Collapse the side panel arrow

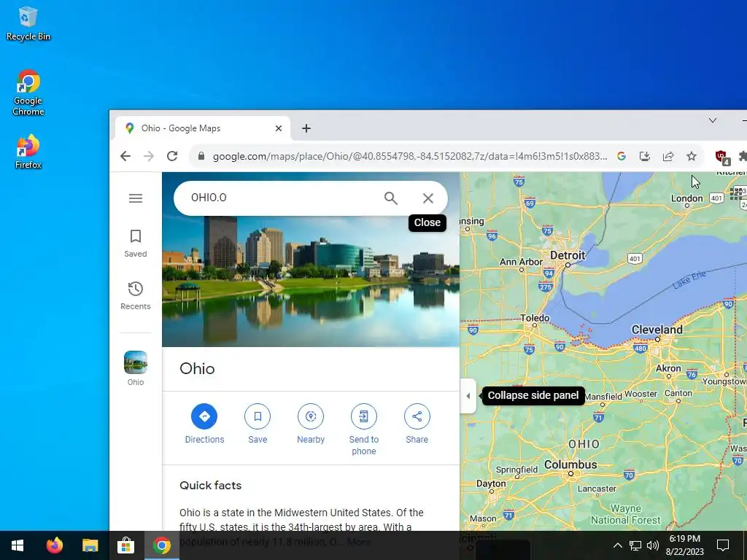[x=468, y=396]
